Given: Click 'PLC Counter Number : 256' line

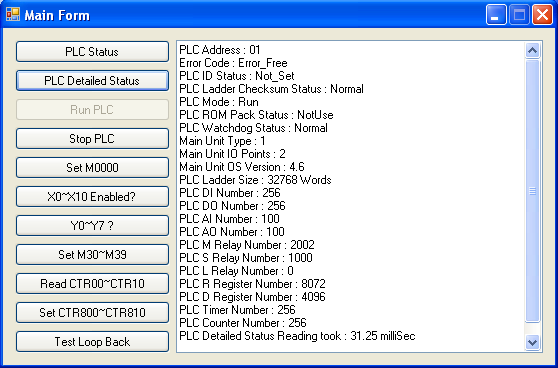Looking at the screenshot, I should 243,323.
